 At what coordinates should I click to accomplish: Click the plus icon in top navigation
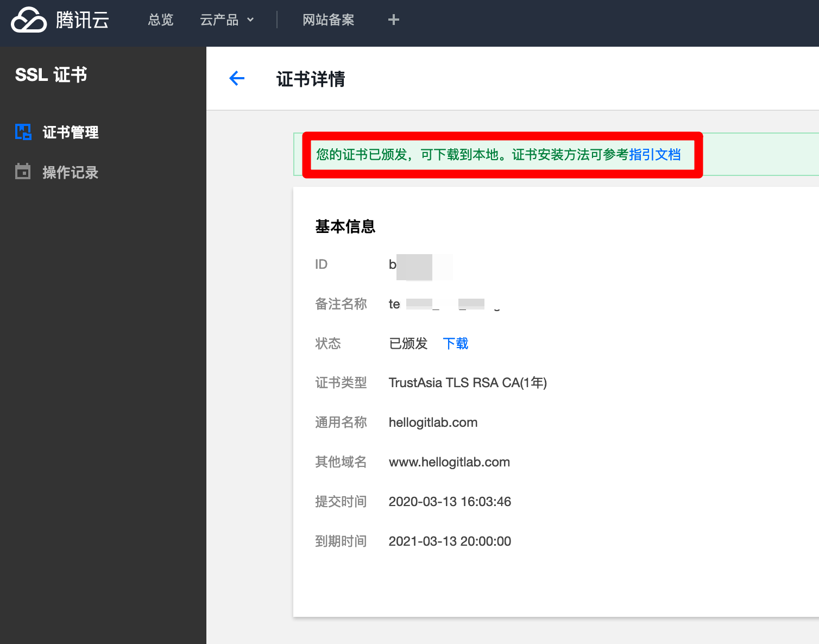[394, 20]
